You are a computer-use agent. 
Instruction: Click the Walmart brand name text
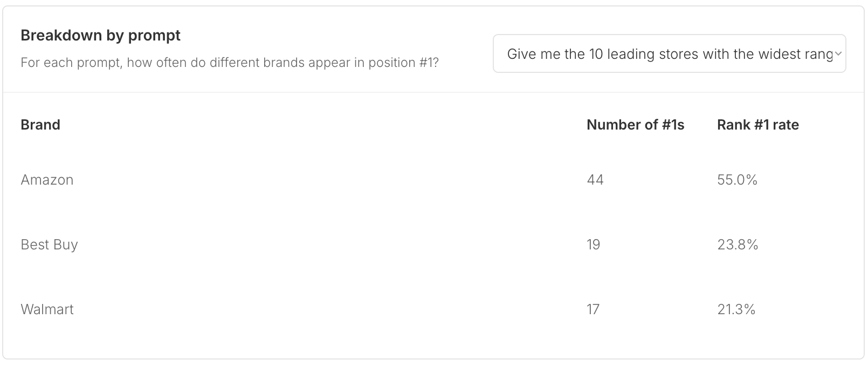(x=47, y=309)
